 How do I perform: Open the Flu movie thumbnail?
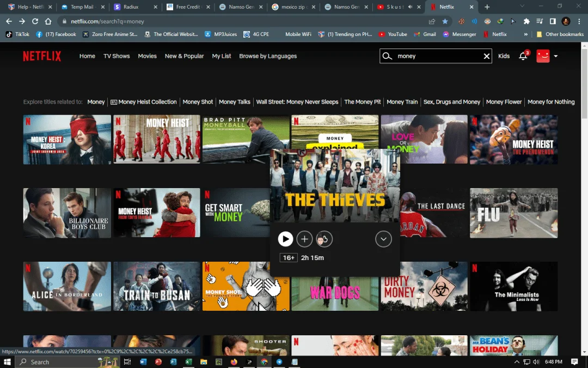coord(514,213)
